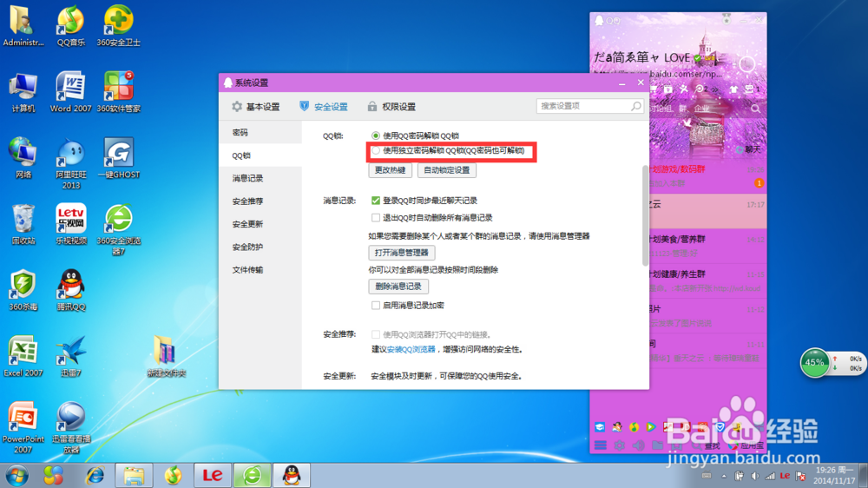Open Internet Explorer from the taskbar

point(95,475)
